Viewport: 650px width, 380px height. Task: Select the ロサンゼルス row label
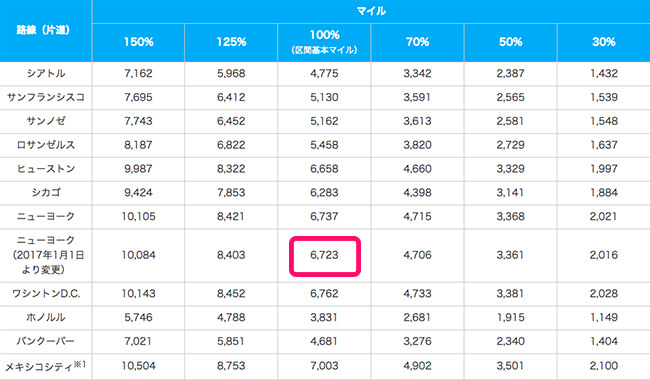click(x=46, y=145)
